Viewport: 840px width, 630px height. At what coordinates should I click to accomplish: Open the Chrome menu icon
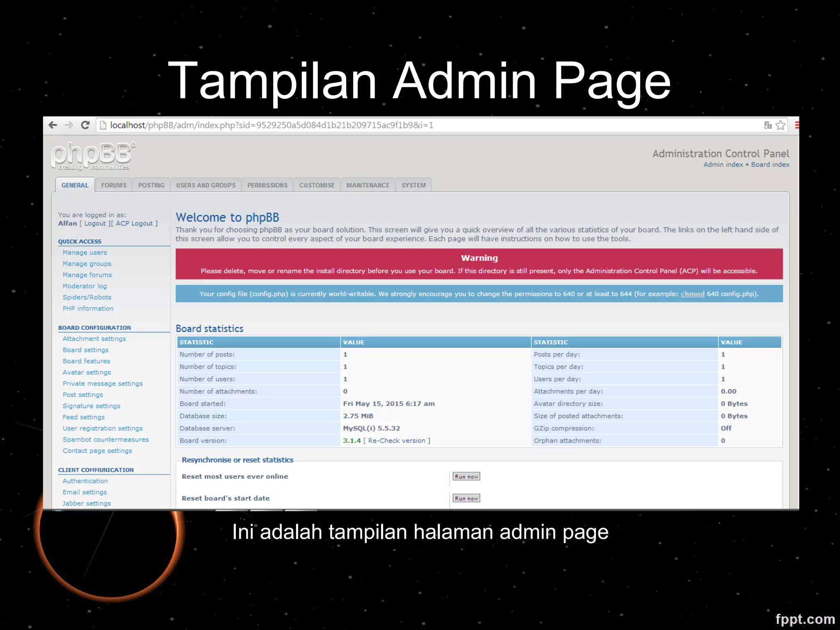[x=797, y=125]
